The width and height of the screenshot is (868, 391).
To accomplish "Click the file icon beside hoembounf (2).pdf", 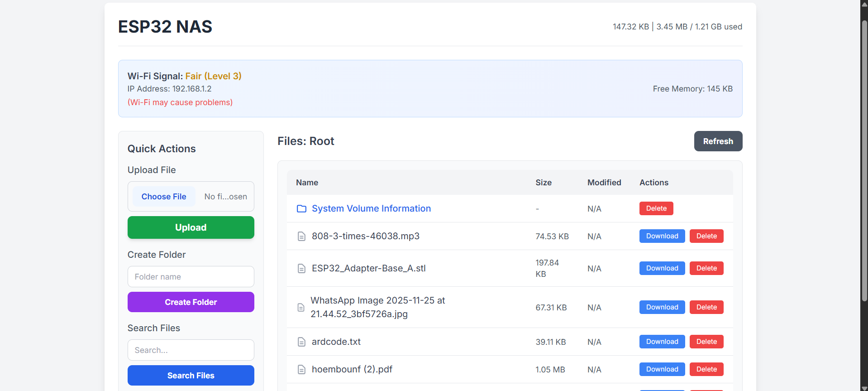I will tap(301, 370).
